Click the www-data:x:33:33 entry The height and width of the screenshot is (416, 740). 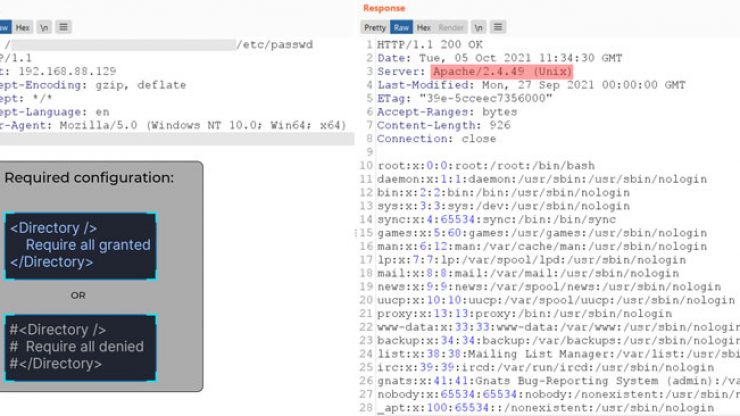pyautogui.click(x=558, y=327)
